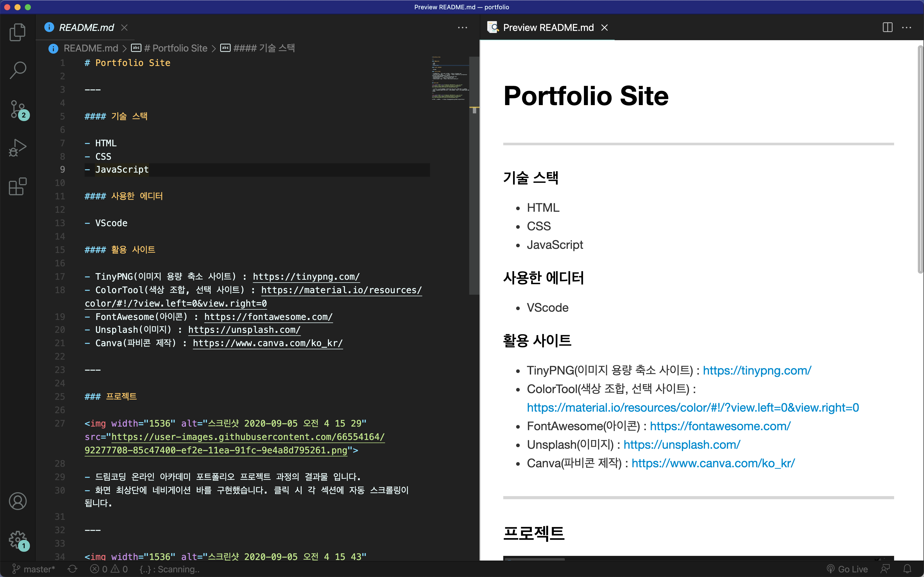This screenshot has height=577, width=924.
Task: Open the tinypng.com link in preview
Action: 757,370
